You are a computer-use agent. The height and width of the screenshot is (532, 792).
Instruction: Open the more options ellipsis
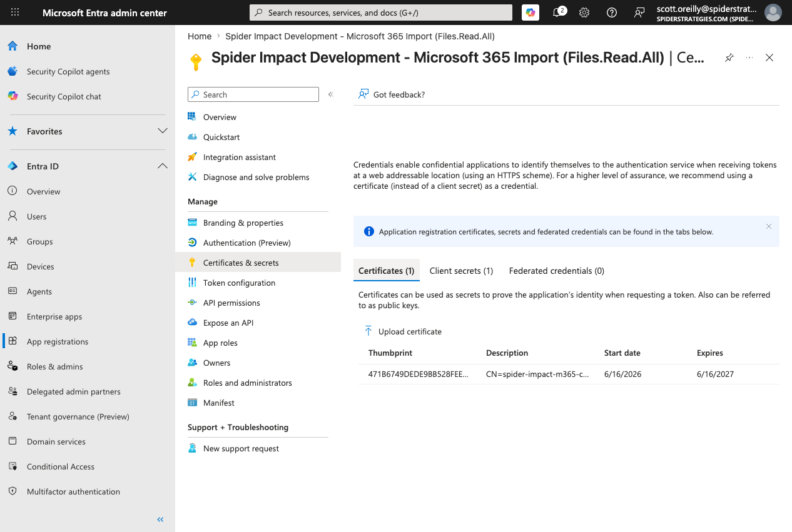click(x=749, y=58)
